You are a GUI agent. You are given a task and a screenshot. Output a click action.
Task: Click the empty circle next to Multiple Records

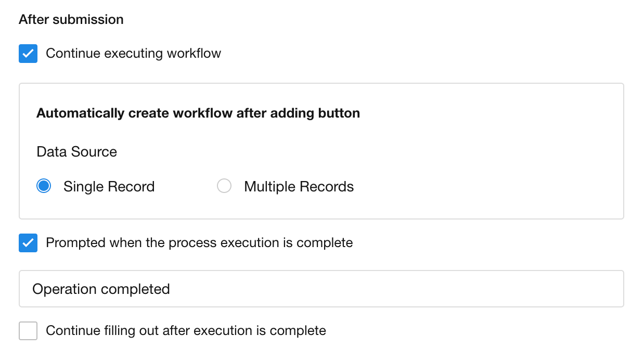click(224, 186)
